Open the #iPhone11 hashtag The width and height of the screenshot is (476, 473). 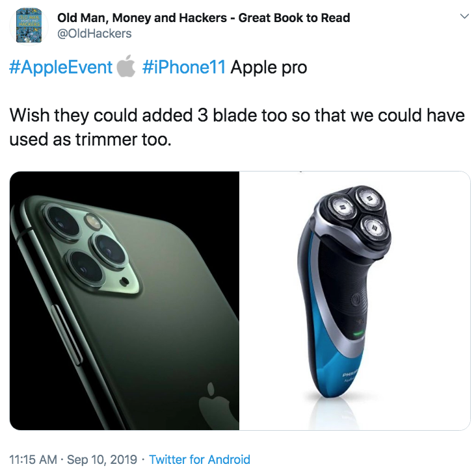tap(183, 67)
